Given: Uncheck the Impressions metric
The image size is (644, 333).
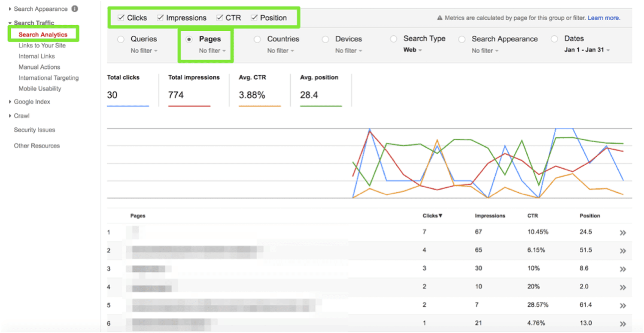Looking at the screenshot, I should pyautogui.click(x=161, y=18).
